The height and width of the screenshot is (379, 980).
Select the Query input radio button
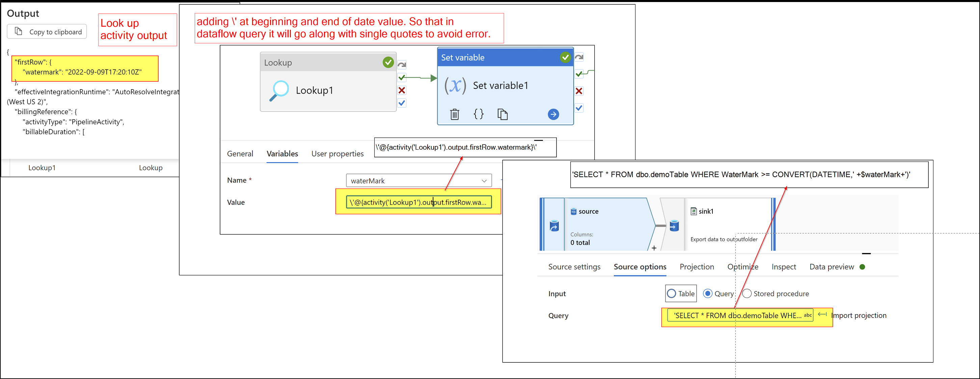(x=708, y=293)
